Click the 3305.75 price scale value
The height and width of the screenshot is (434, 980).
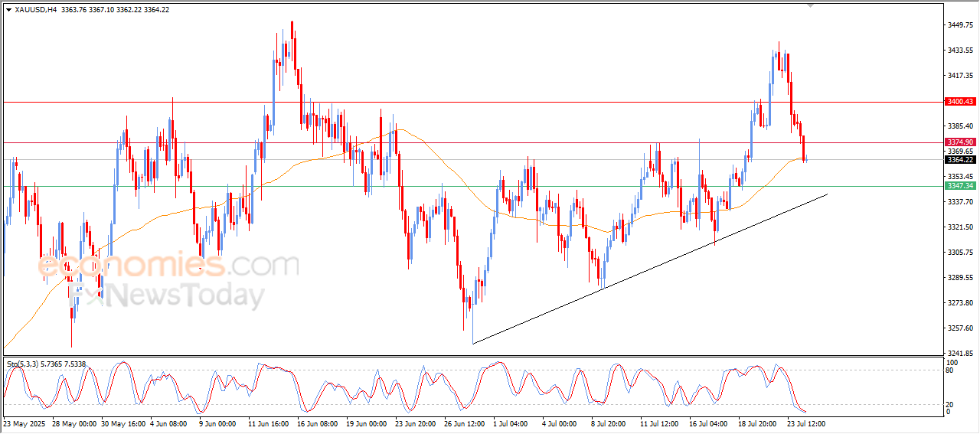tap(960, 252)
